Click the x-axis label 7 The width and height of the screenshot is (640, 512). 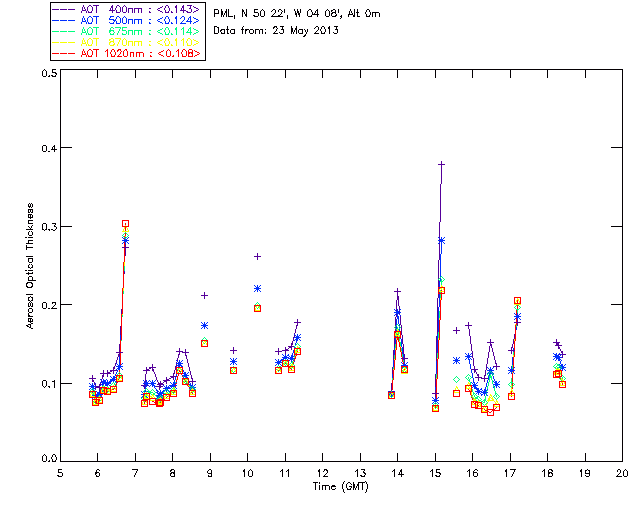(x=135, y=473)
